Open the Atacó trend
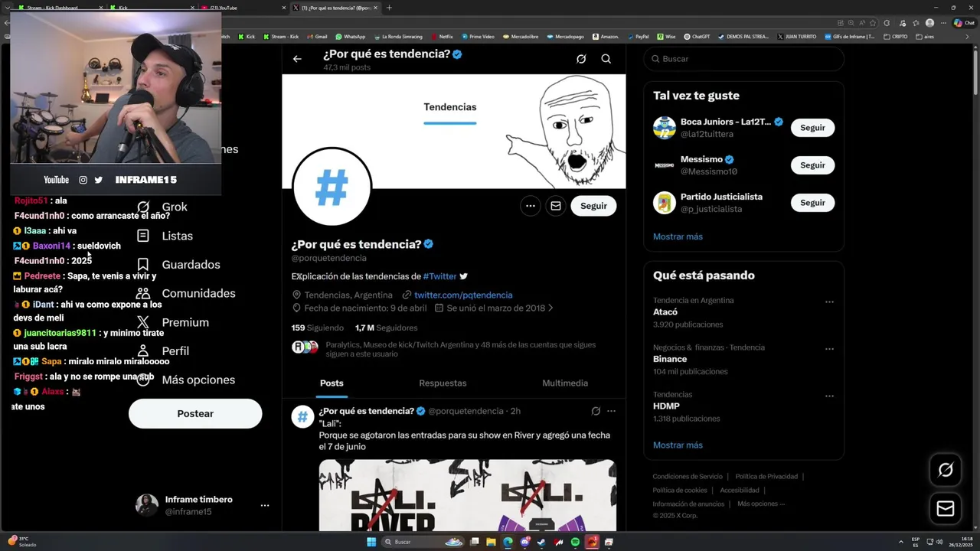The height and width of the screenshot is (551, 980). pyautogui.click(x=665, y=312)
